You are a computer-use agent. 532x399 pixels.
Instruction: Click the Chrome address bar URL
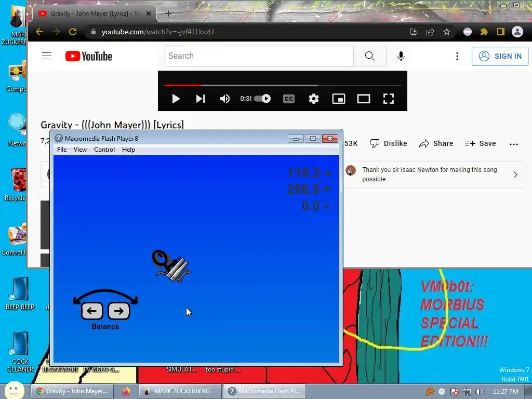coord(157,32)
